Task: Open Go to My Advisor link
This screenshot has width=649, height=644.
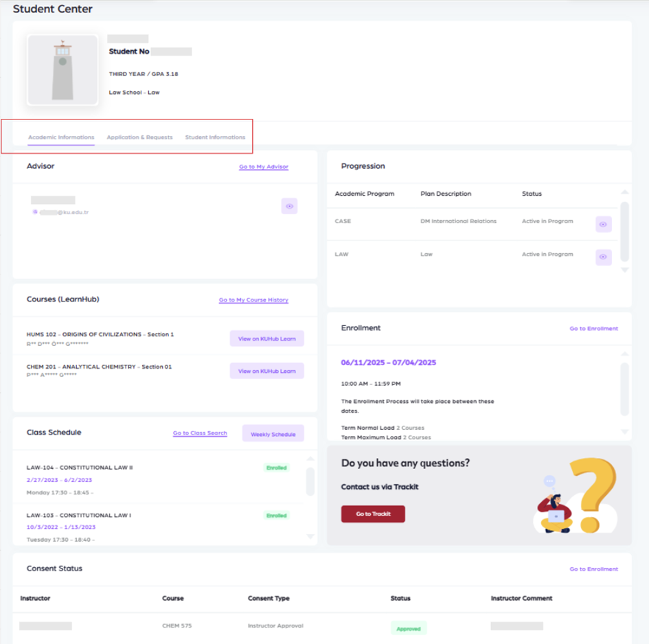Action: pos(264,167)
